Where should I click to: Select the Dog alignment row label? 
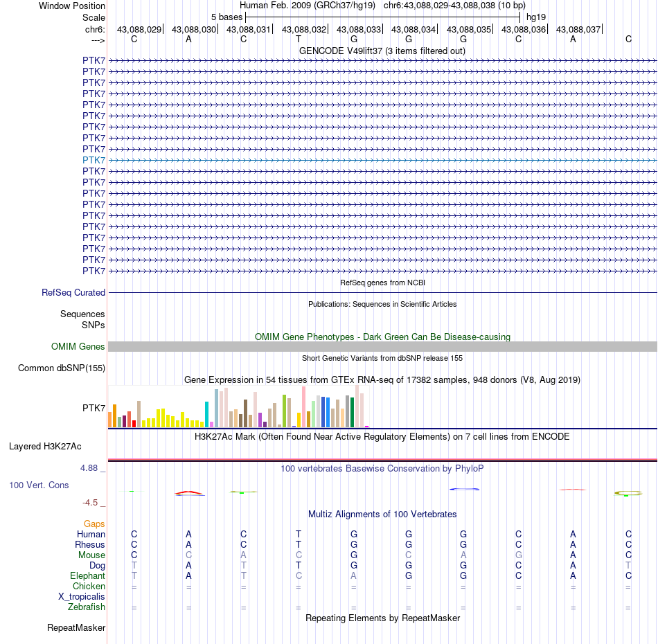pos(98,566)
